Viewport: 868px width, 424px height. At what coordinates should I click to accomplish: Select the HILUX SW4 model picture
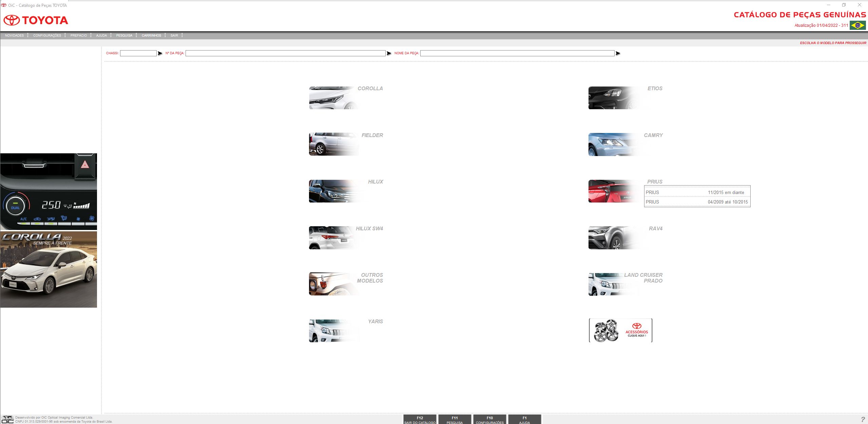[333, 238]
